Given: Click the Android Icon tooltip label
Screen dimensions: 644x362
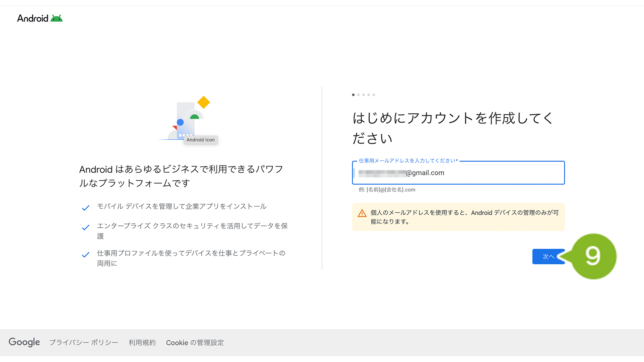Looking at the screenshot, I should (201, 140).
